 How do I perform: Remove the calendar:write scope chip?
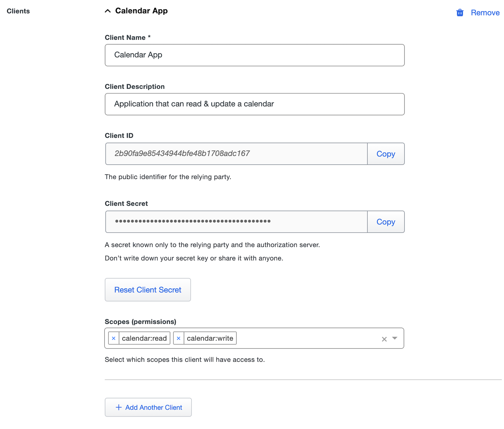click(x=178, y=338)
